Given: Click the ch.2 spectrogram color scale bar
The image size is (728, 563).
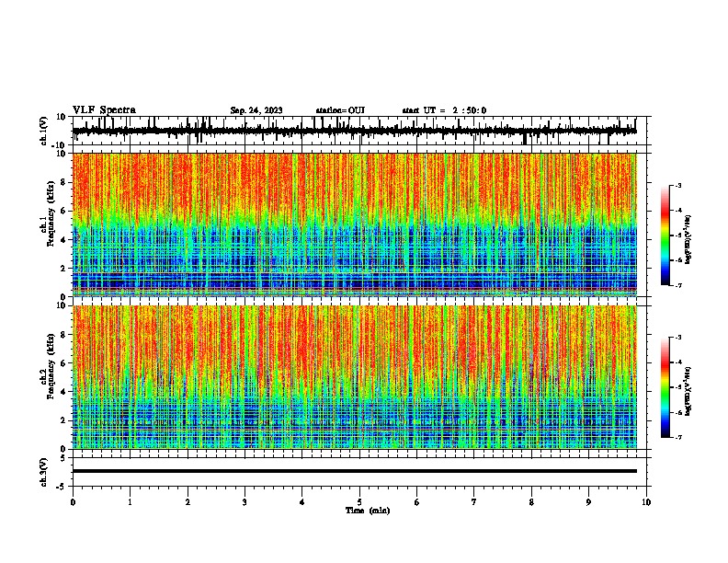Looking at the screenshot, I should pos(665,387).
